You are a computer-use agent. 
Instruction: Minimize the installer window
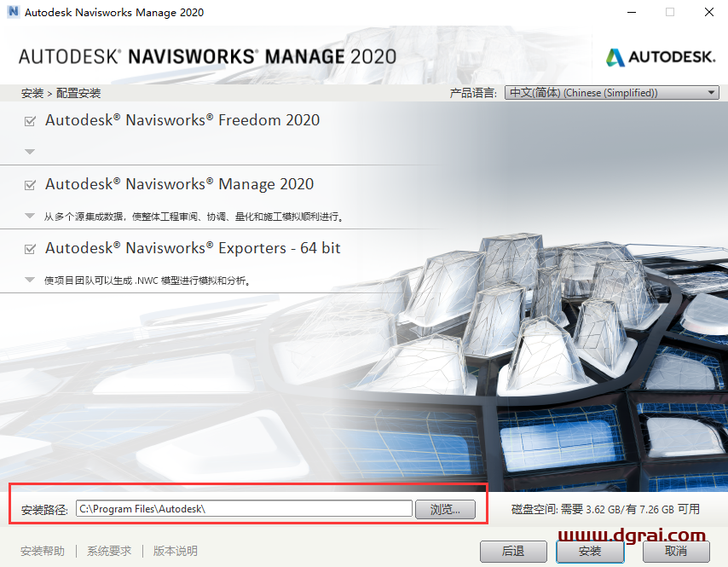click(x=632, y=12)
